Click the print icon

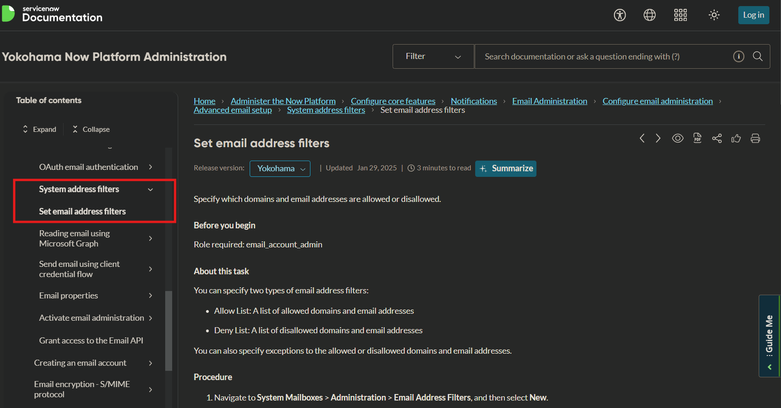(x=755, y=138)
